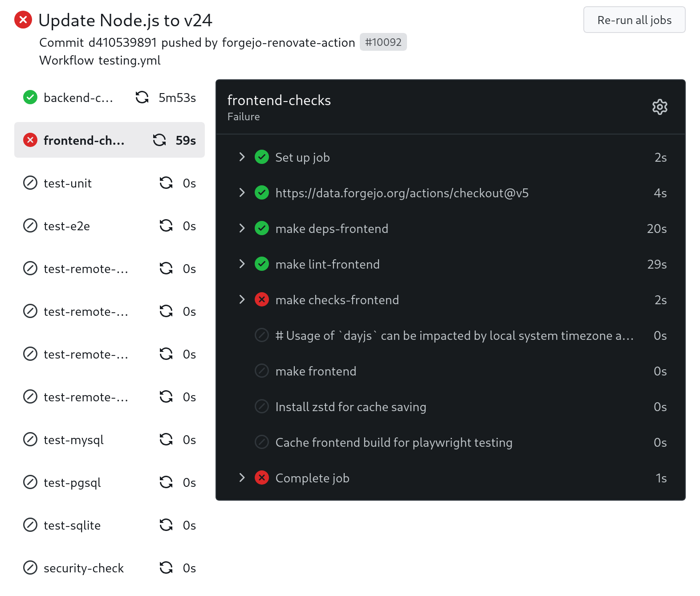Re-run the test-pgsql job via icon

(166, 482)
